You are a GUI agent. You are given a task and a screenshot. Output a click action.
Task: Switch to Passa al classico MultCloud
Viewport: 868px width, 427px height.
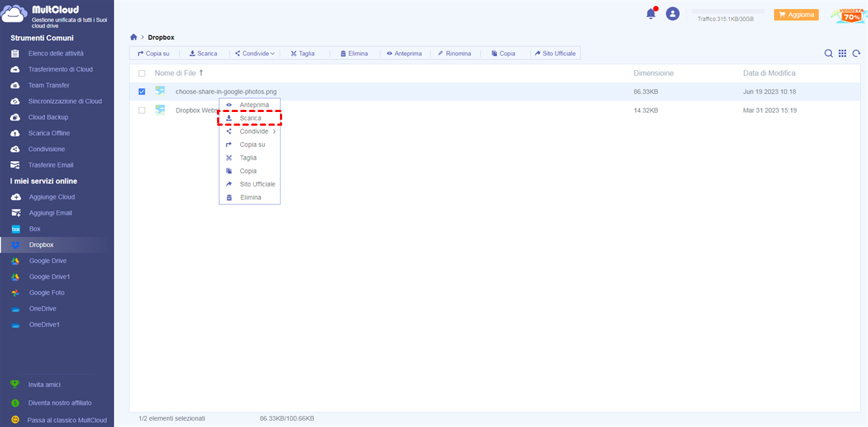coord(67,420)
